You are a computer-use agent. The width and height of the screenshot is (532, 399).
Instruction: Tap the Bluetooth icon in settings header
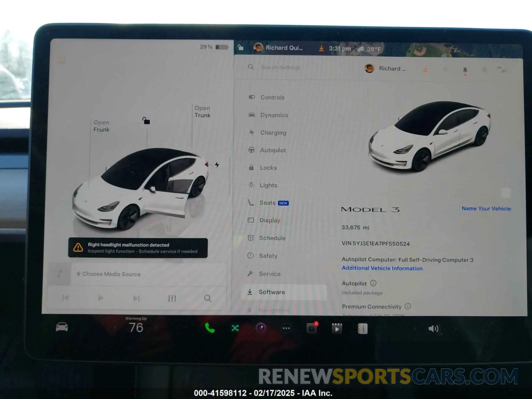pyautogui.click(x=484, y=70)
